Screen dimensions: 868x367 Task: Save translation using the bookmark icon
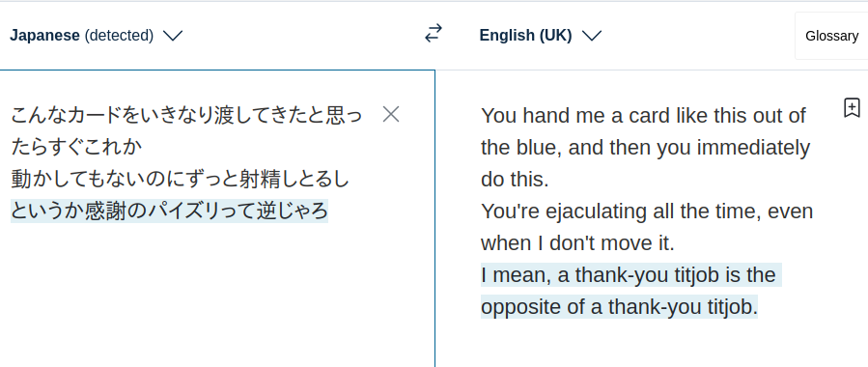852,108
